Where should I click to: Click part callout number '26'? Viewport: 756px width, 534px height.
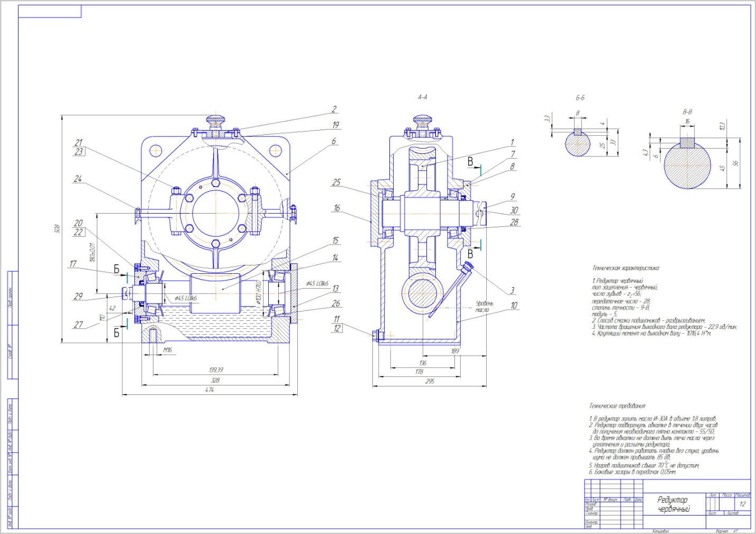pos(336,303)
